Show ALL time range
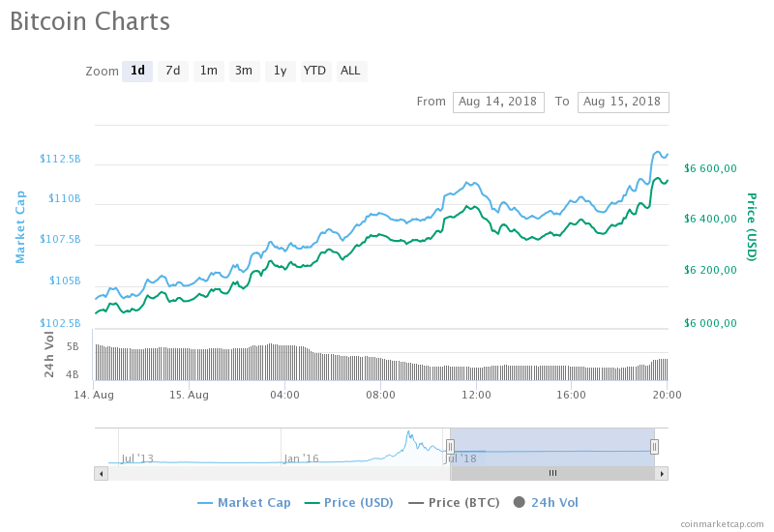The width and height of the screenshot is (774, 532). [351, 71]
